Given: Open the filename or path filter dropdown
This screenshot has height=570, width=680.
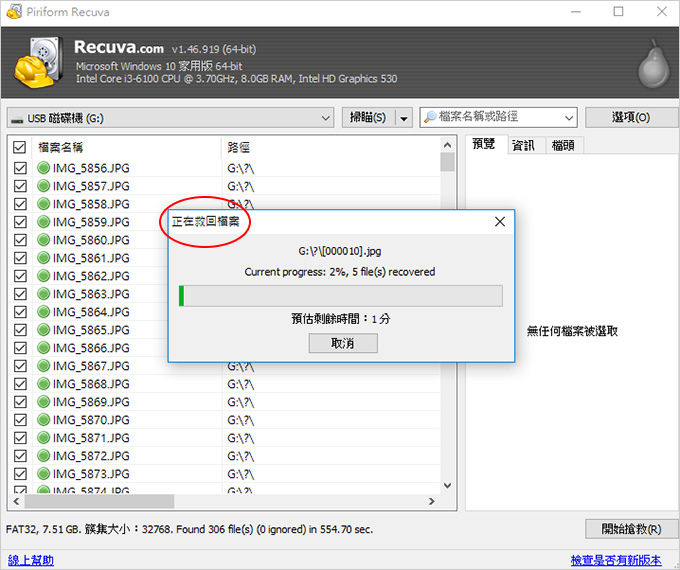Looking at the screenshot, I should [569, 118].
